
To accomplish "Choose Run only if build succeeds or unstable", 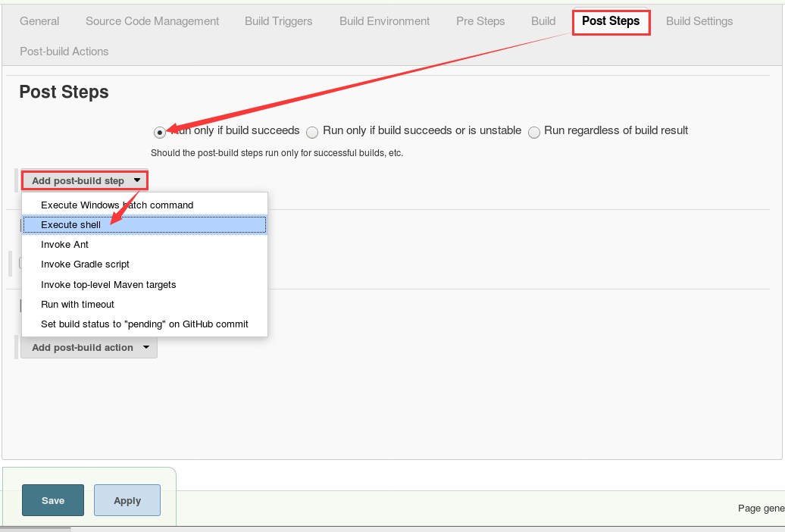I will pyautogui.click(x=312, y=133).
